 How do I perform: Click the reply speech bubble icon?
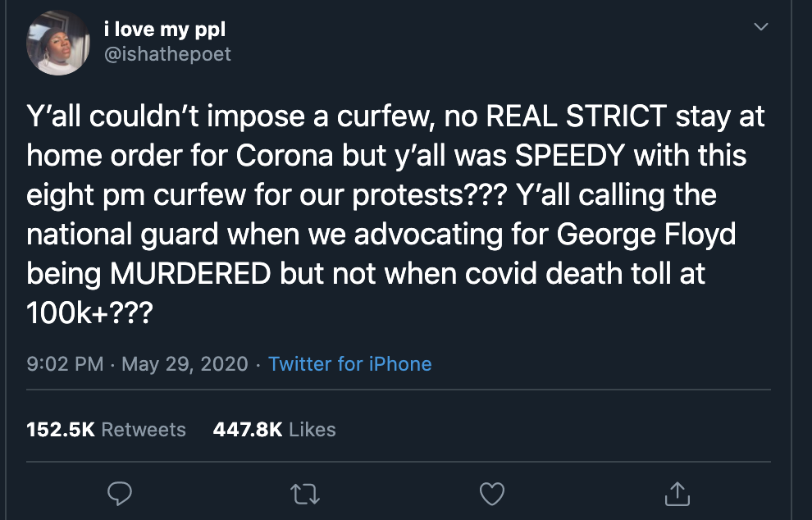[x=121, y=493]
